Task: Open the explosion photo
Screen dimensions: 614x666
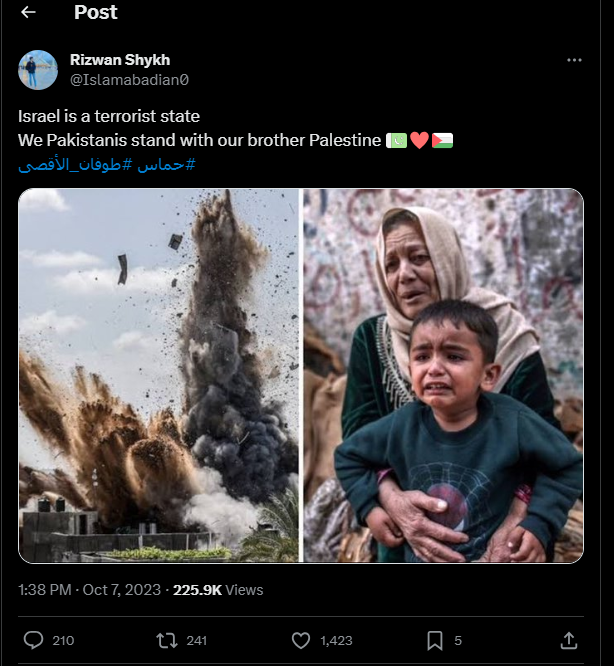Action: pyautogui.click(x=159, y=375)
